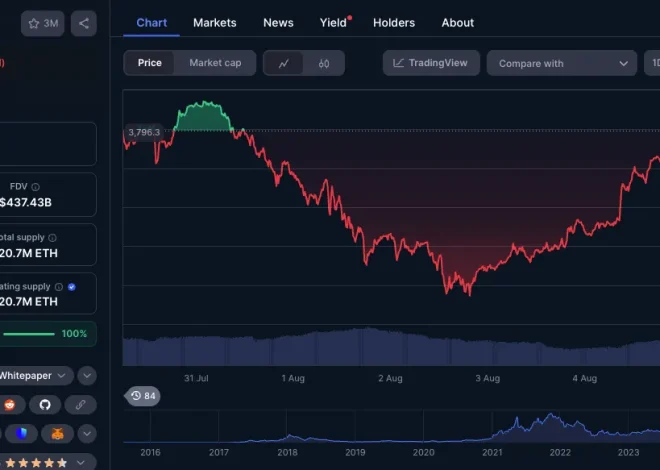Click 2023 on the historical range timeline
660x470 pixels.
pyautogui.click(x=628, y=452)
